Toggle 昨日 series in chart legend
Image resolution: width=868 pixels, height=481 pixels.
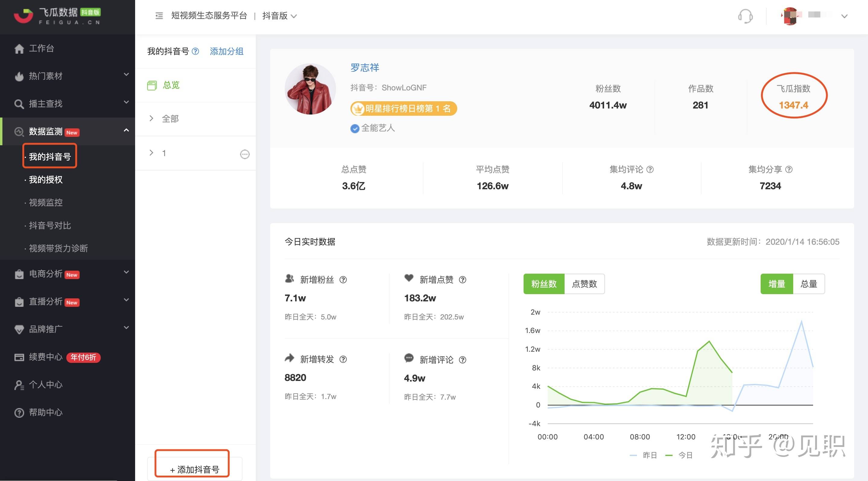(643, 455)
